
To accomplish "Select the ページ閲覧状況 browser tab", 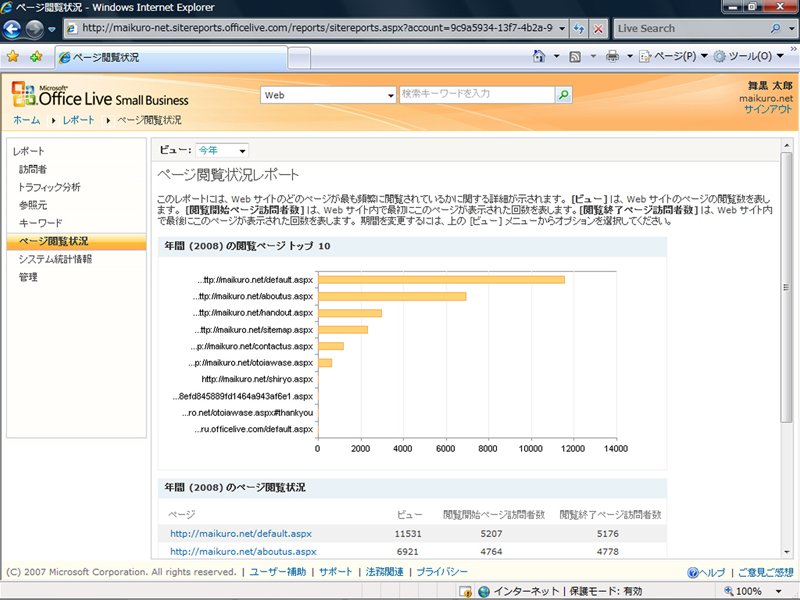I will (x=171, y=57).
